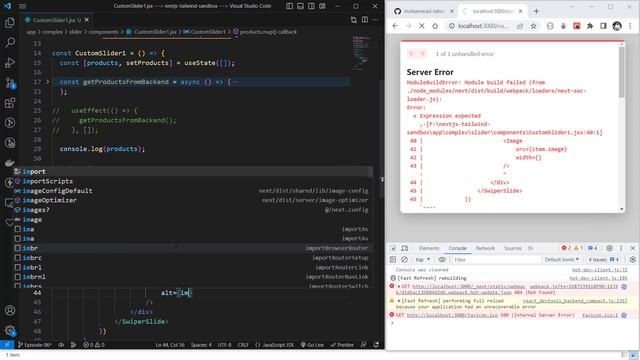Open the Chrome profile avatar

click(x=617, y=26)
